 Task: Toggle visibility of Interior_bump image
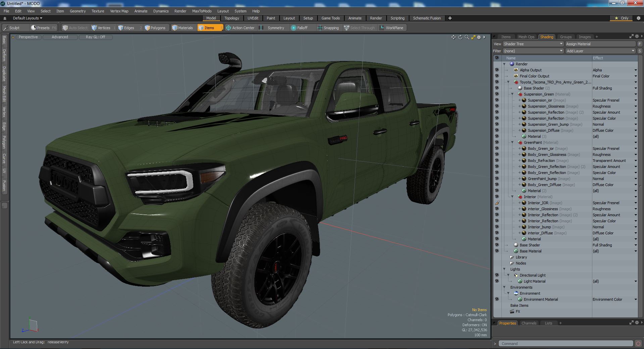coord(497,227)
